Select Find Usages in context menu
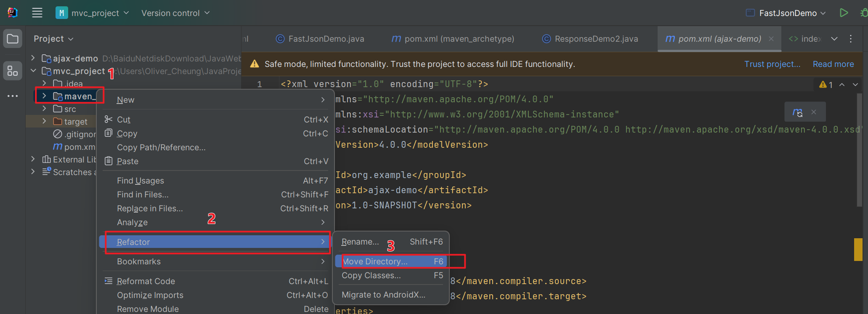The width and height of the screenshot is (868, 314). tap(215, 181)
